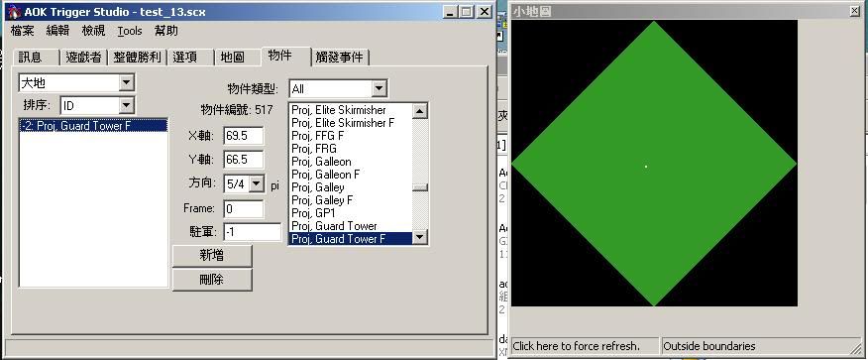Click the object type list scrollbar thumb

click(x=419, y=187)
